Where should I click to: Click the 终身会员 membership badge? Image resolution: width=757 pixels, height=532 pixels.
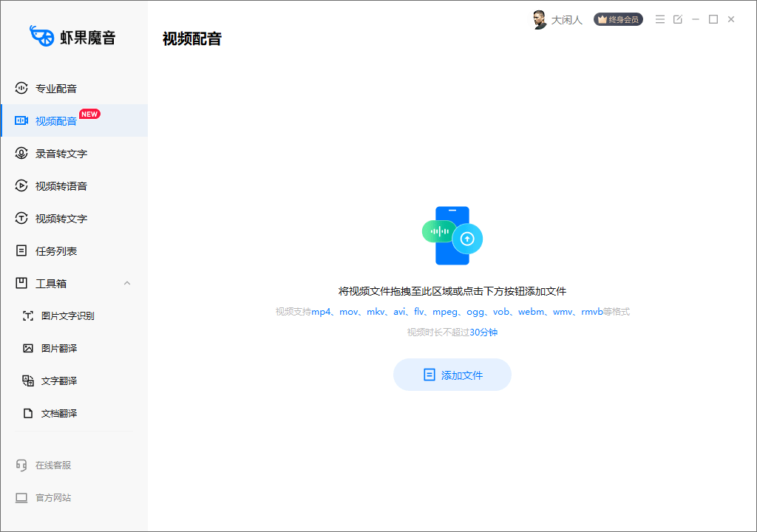(618, 19)
